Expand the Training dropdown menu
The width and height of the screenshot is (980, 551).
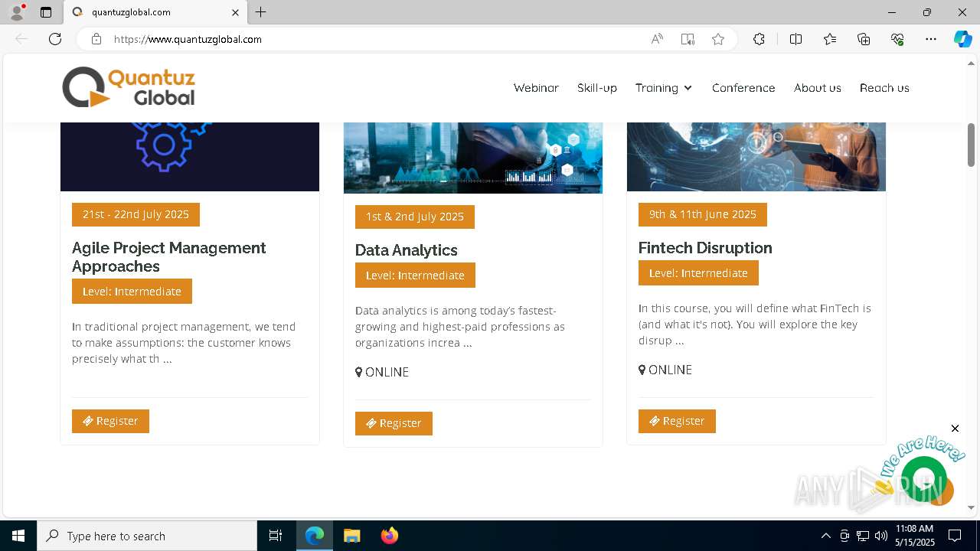click(x=664, y=88)
